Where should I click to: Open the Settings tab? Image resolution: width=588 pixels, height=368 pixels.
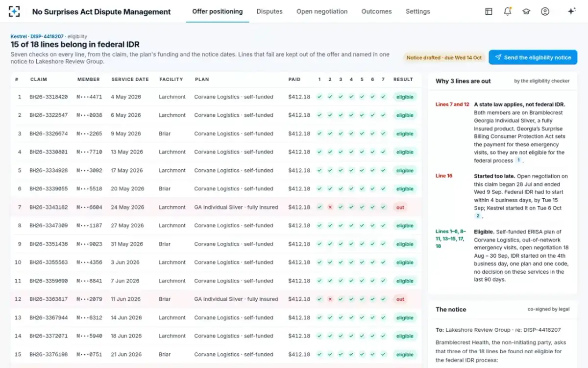pos(418,11)
